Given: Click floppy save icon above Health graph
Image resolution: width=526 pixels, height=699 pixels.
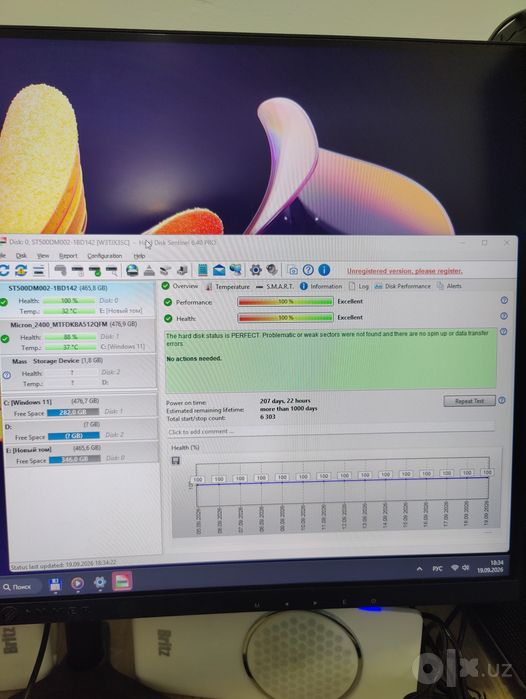Looking at the screenshot, I should tap(176, 461).
